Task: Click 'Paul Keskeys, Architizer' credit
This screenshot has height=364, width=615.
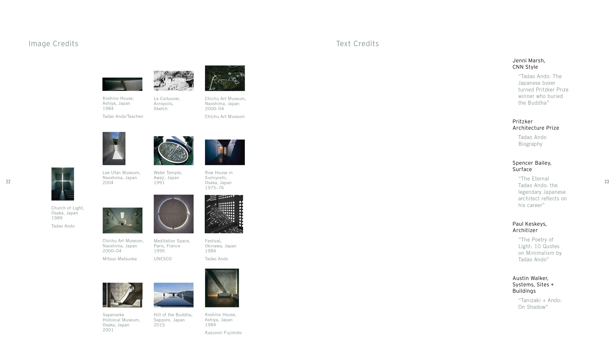Action: pyautogui.click(x=530, y=227)
